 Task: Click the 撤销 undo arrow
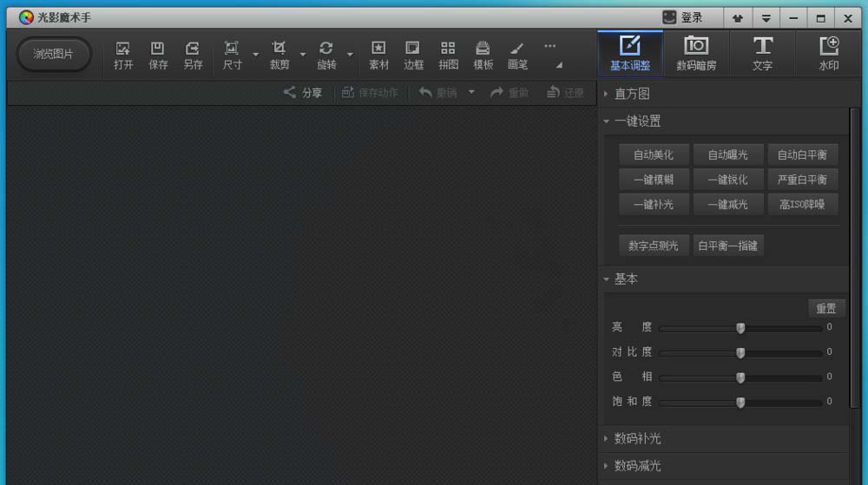pyautogui.click(x=425, y=92)
